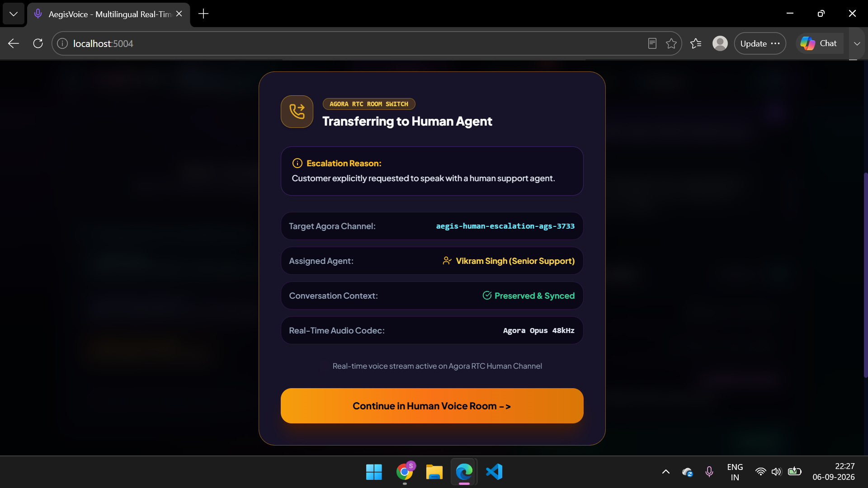Open Chrome from the taskbar
The width and height of the screenshot is (868, 488).
405,472
